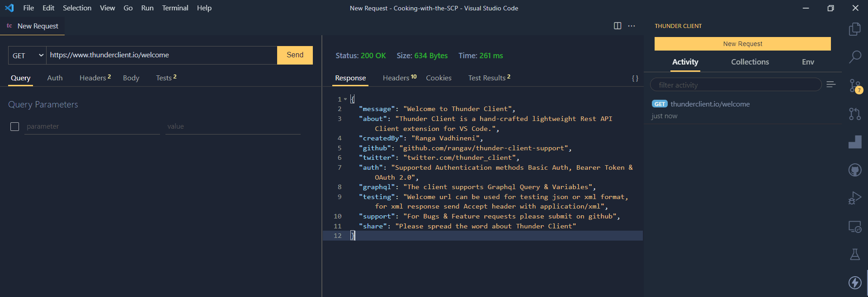Click the request URL input field
The width and height of the screenshot is (868, 297).
point(161,55)
